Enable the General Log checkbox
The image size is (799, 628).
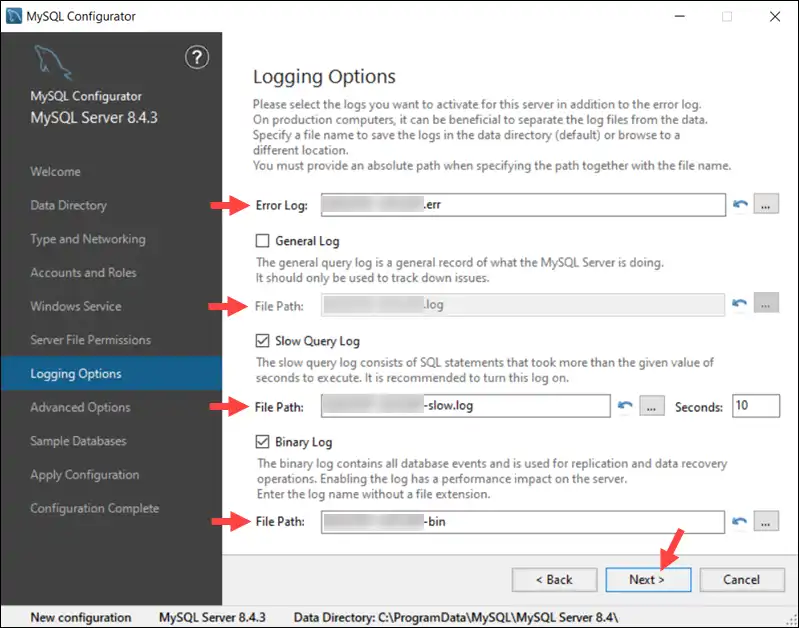point(262,241)
